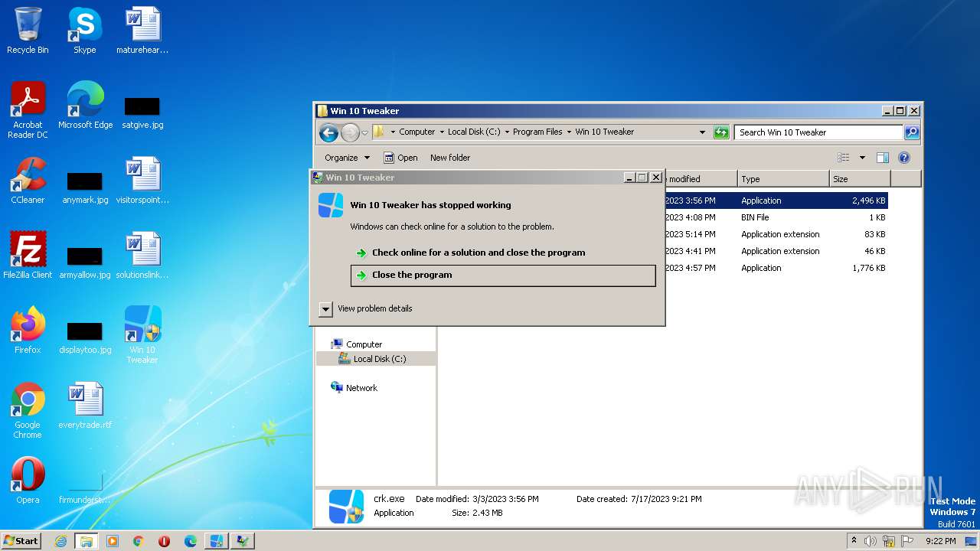Click Explorer back navigation arrow
Viewport: 980px width, 551px height.
coord(328,132)
